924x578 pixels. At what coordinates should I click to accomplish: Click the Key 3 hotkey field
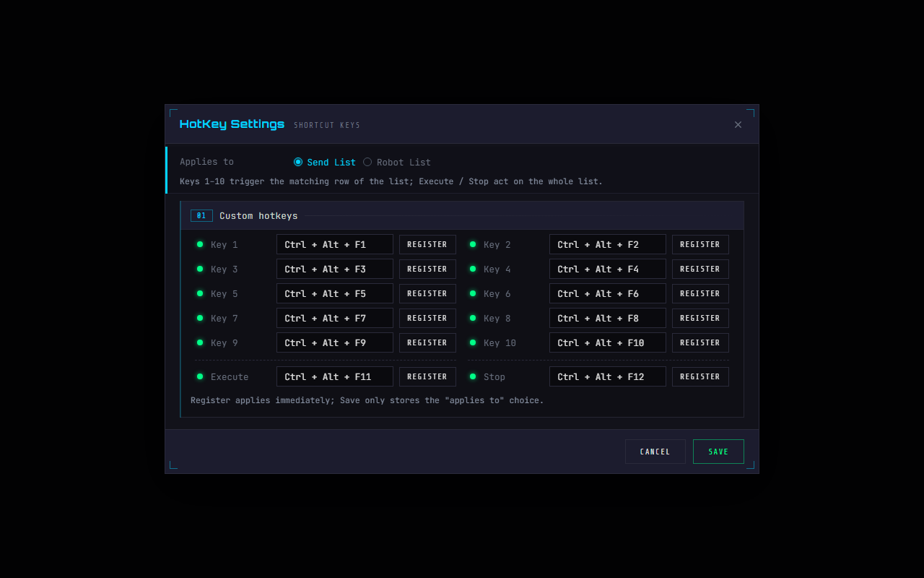(335, 269)
